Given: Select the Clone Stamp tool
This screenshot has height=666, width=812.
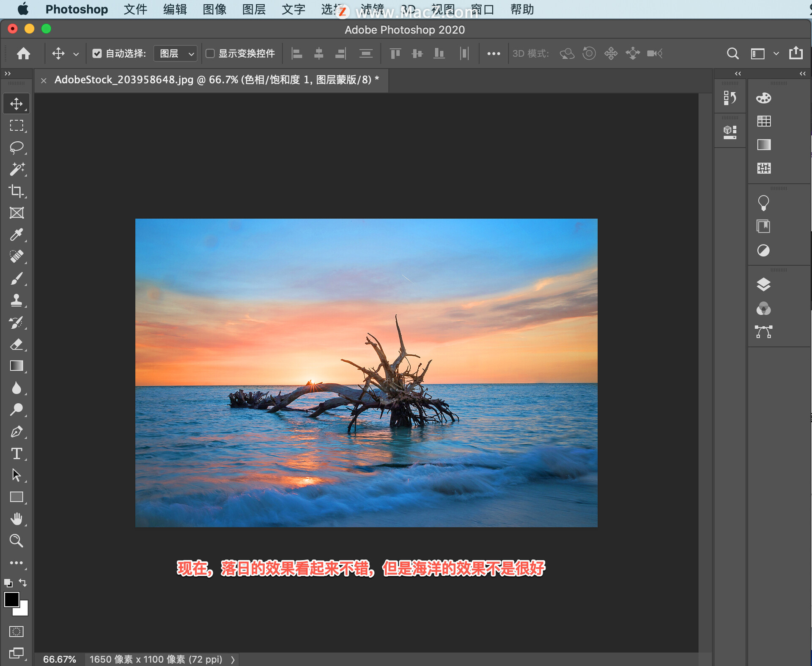Looking at the screenshot, I should (x=16, y=300).
